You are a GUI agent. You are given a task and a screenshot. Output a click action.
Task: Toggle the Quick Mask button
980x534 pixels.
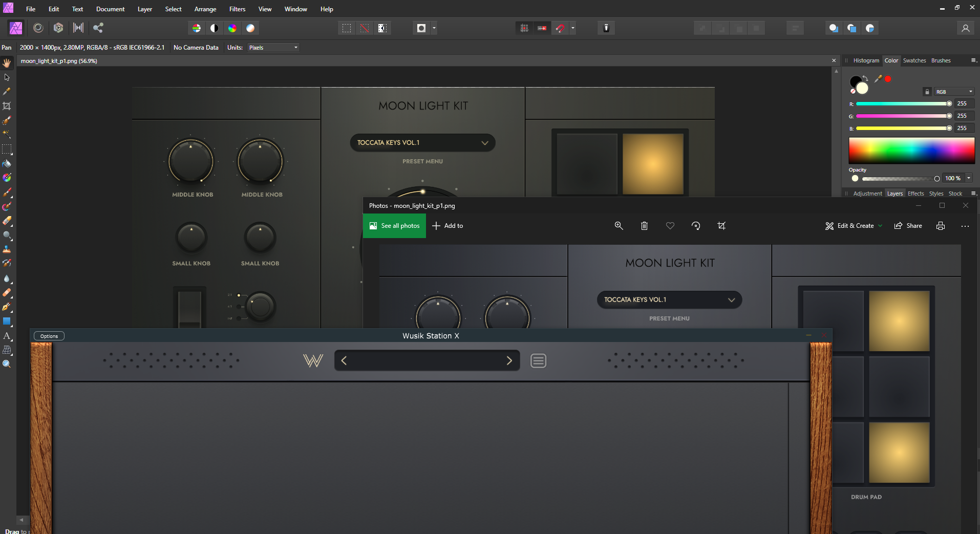[421, 28]
